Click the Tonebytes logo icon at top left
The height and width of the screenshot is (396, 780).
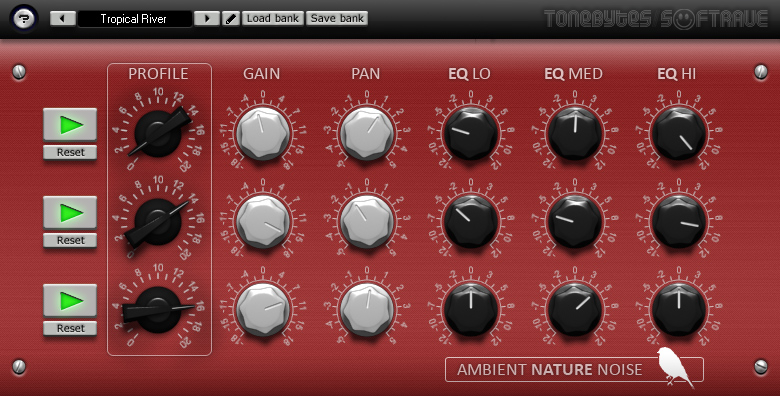24,19
